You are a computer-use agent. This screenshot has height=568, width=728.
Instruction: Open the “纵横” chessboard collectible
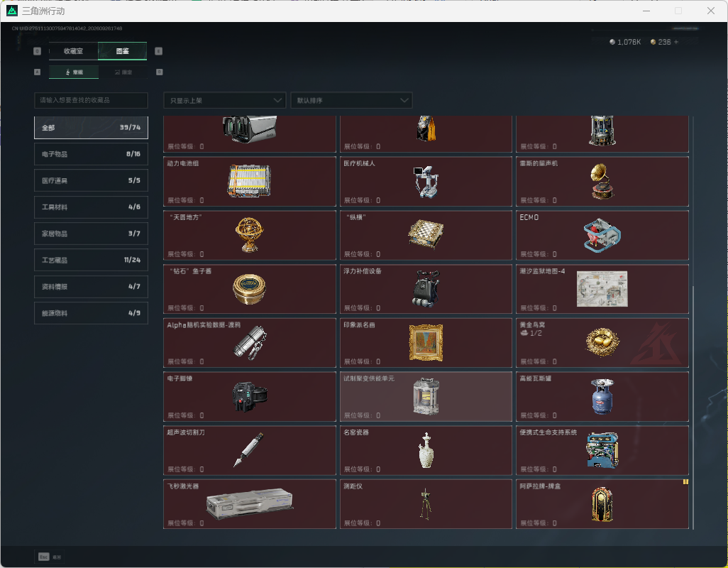pyautogui.click(x=426, y=235)
